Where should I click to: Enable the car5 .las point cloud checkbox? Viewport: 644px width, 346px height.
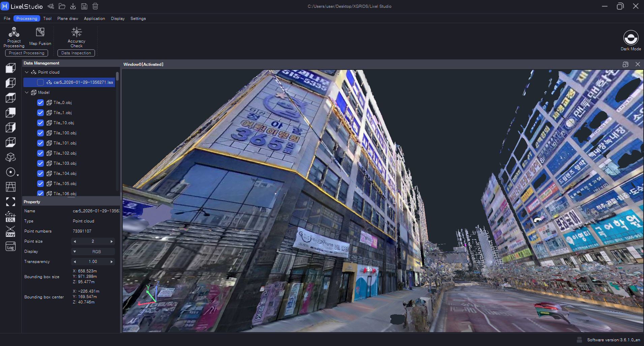click(40, 82)
